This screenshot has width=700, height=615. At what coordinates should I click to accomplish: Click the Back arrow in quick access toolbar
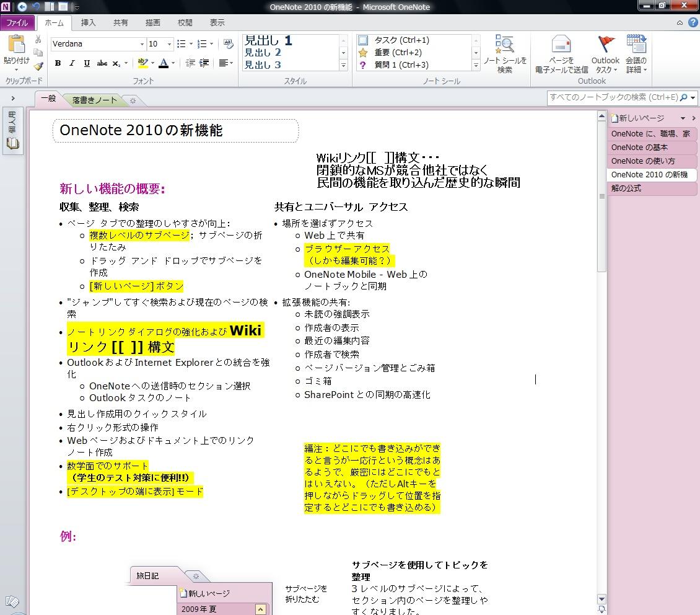(x=22, y=7)
